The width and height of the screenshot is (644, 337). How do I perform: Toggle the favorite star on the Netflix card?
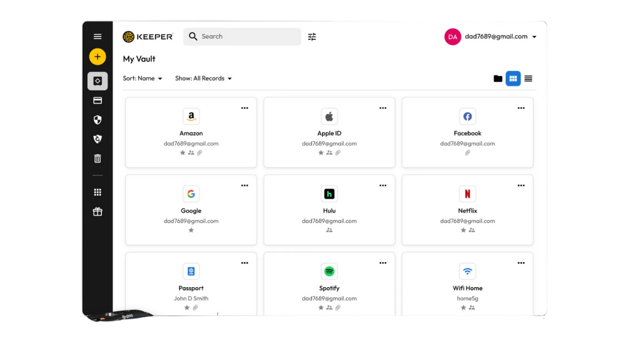point(463,230)
